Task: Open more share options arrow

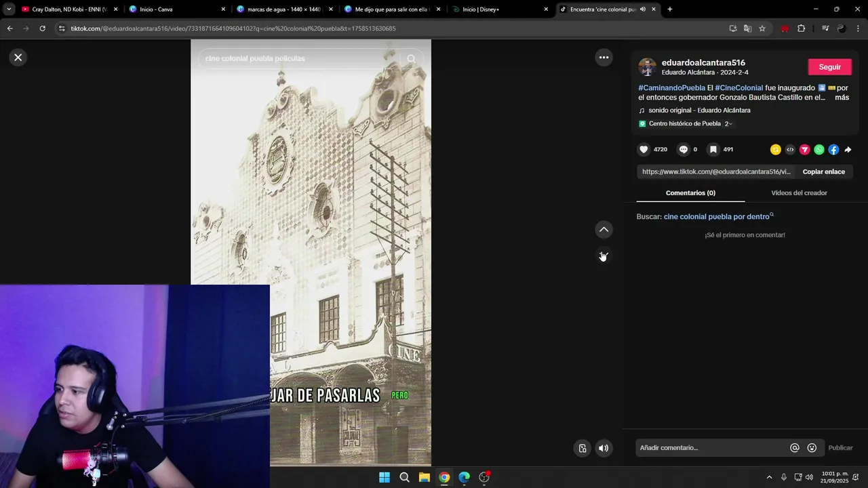Action: click(x=848, y=150)
